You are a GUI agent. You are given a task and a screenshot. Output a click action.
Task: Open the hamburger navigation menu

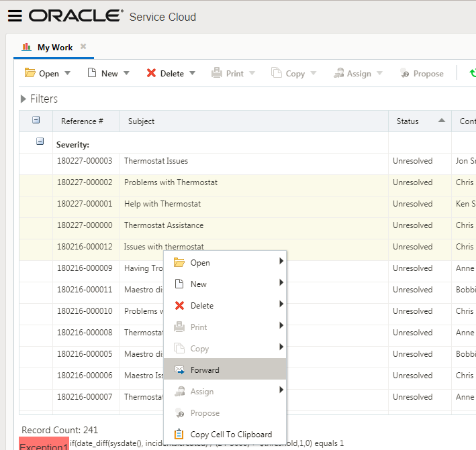click(15, 16)
